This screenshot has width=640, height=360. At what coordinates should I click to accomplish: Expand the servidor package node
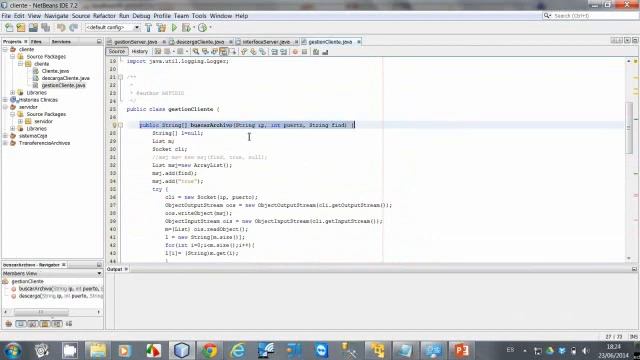[20, 121]
